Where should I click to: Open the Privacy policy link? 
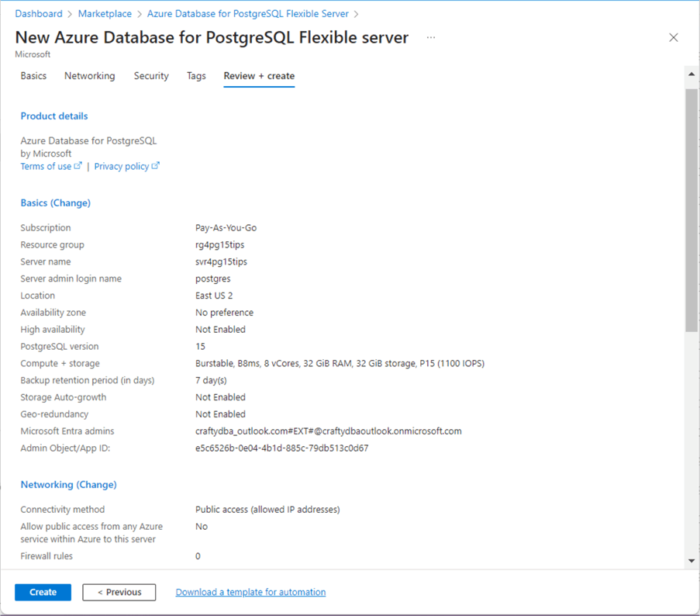[x=122, y=167]
